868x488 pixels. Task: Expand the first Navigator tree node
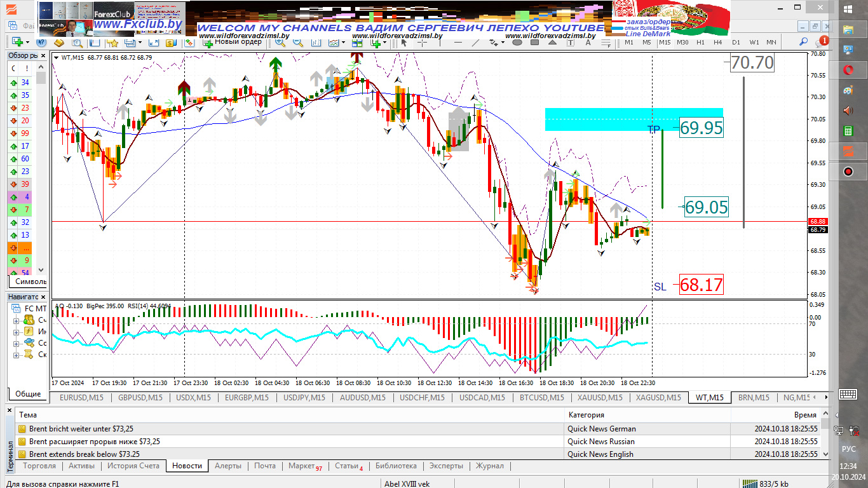point(17,320)
